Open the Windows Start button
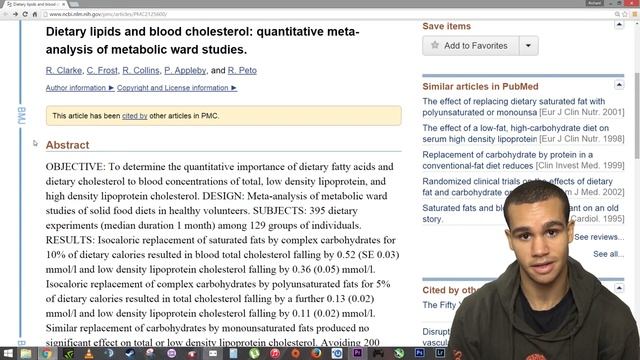 click(8, 353)
